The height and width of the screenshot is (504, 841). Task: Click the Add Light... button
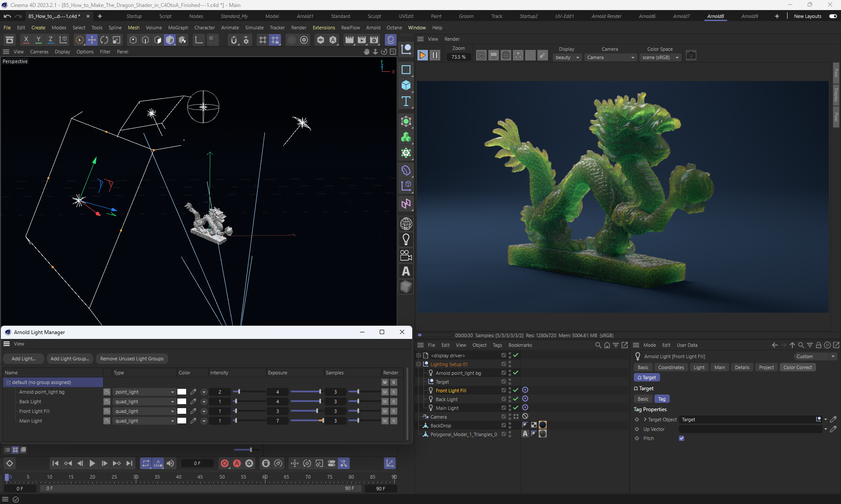click(x=24, y=359)
